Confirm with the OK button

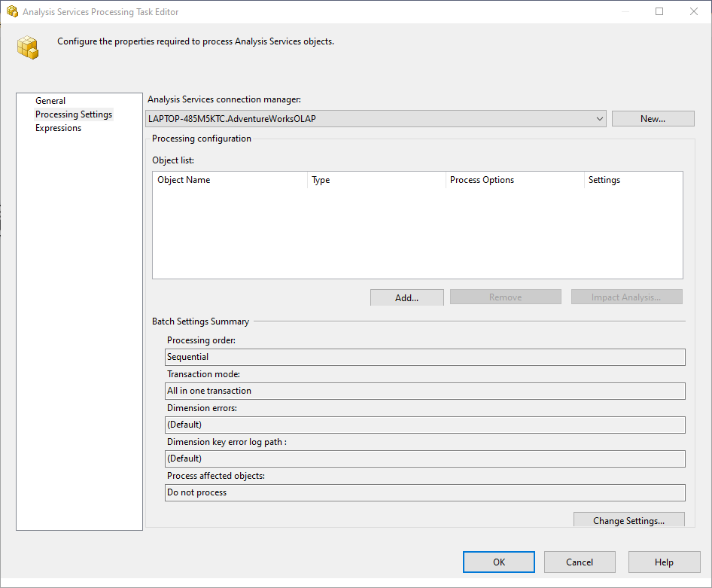pyautogui.click(x=498, y=562)
